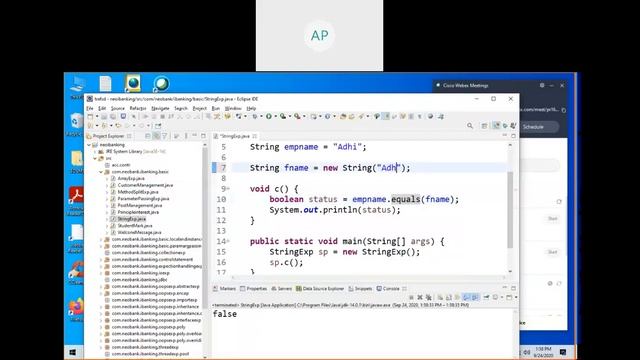Select PostManagement.java in the tree

click(140, 205)
